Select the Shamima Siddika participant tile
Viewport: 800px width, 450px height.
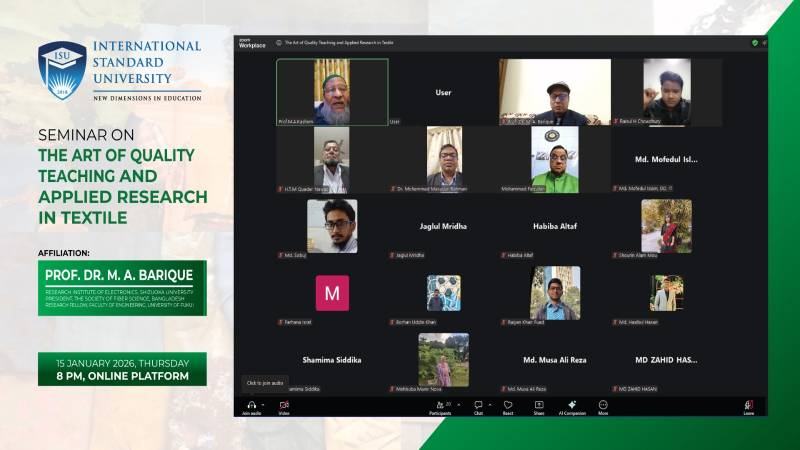[x=332, y=360]
